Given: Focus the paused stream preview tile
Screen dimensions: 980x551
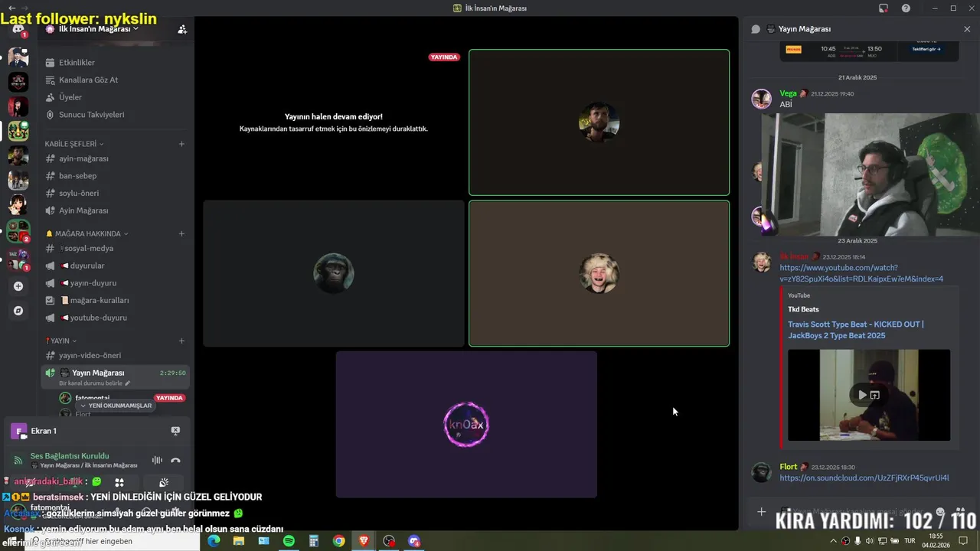Looking at the screenshot, I should coord(334,122).
